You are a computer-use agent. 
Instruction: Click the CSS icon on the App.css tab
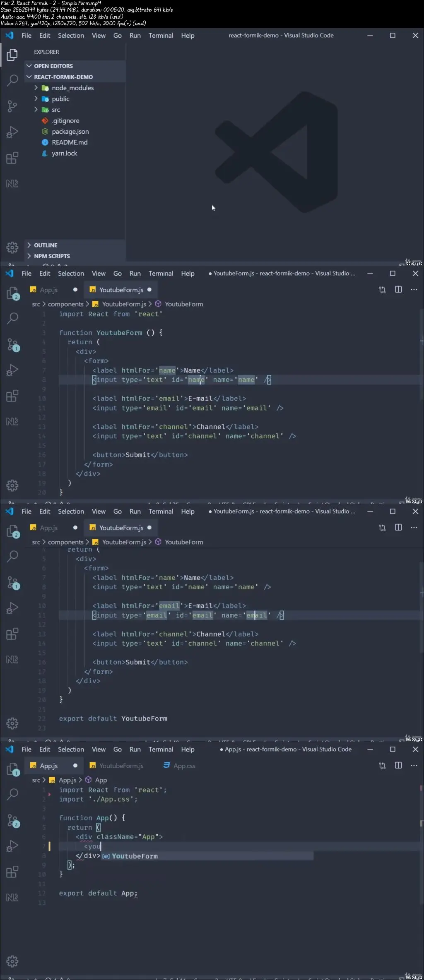coord(166,766)
